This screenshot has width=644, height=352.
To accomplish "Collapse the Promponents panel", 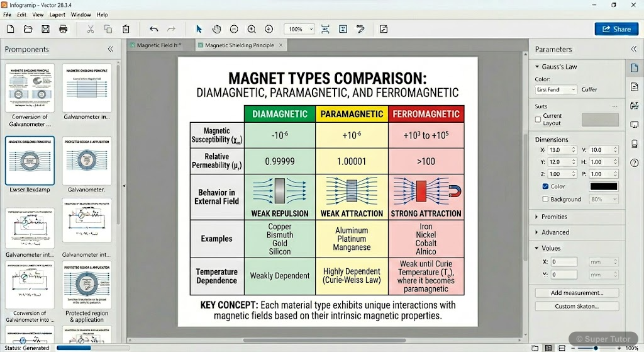I will 111,49.
